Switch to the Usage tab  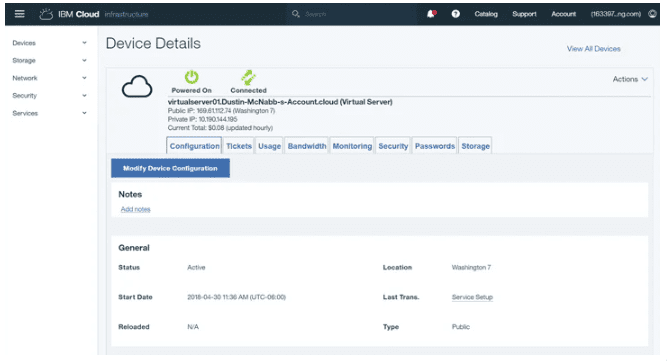click(x=269, y=146)
